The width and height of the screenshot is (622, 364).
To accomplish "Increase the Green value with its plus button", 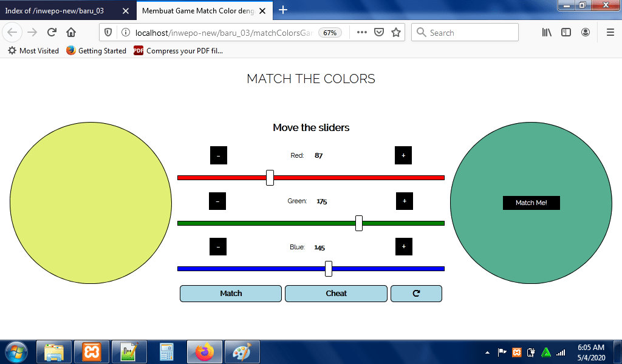I will 404,201.
